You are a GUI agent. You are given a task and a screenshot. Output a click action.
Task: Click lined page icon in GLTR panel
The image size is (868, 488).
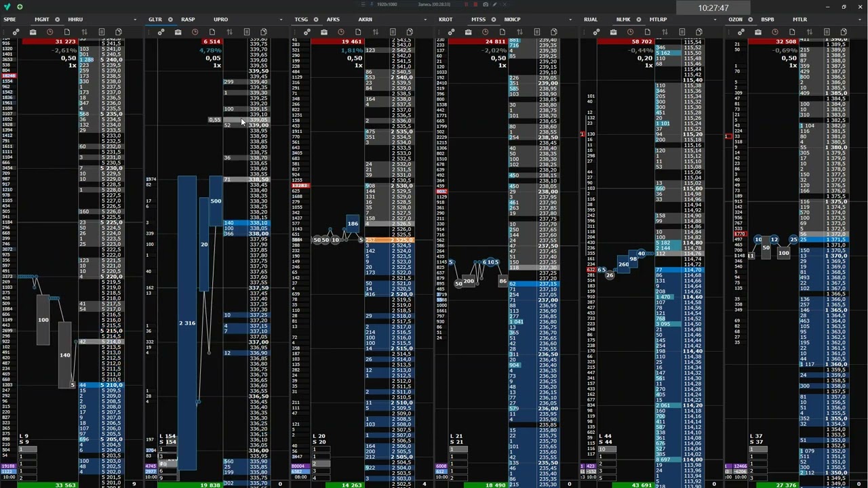pos(246,32)
